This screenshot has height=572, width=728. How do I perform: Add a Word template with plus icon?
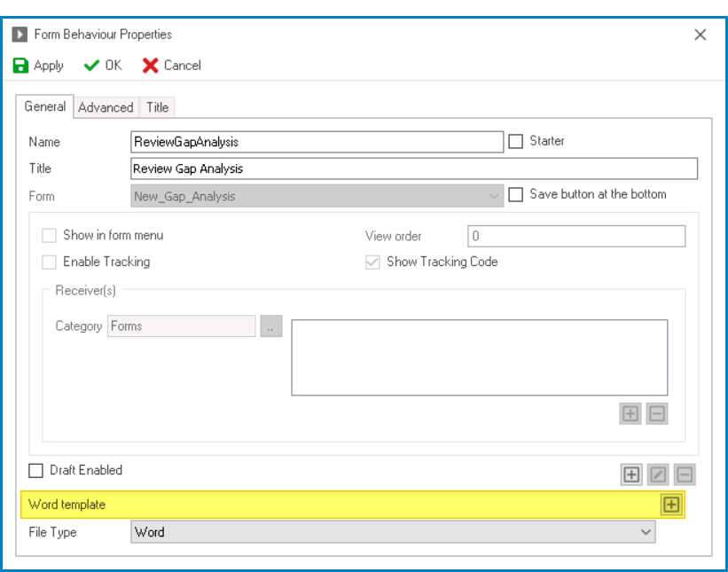click(x=671, y=505)
